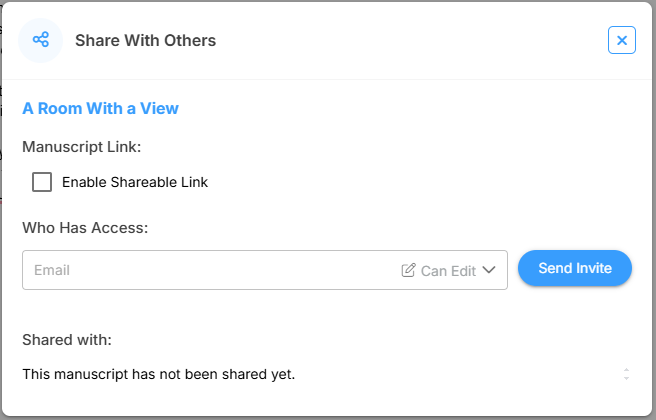Click the share icon in the dialog header
Image resolution: width=656 pixels, height=420 pixels.
pyautogui.click(x=41, y=40)
